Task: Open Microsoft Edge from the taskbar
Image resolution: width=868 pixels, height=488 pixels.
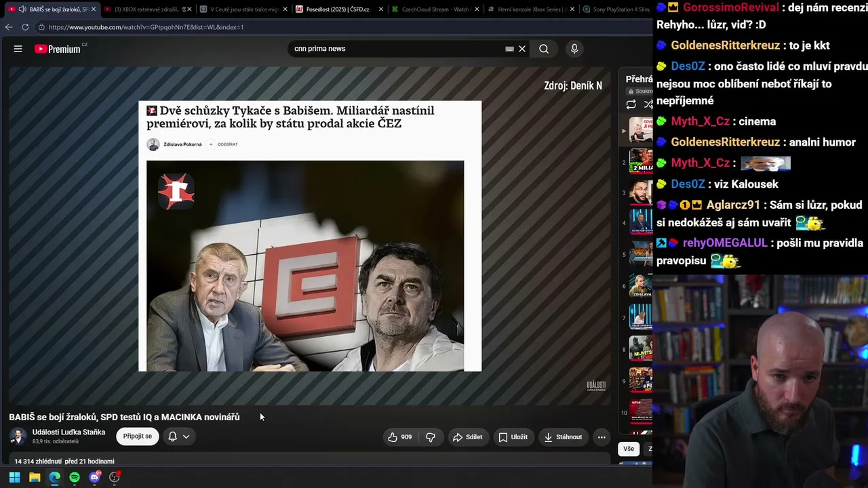Action: click(54, 477)
